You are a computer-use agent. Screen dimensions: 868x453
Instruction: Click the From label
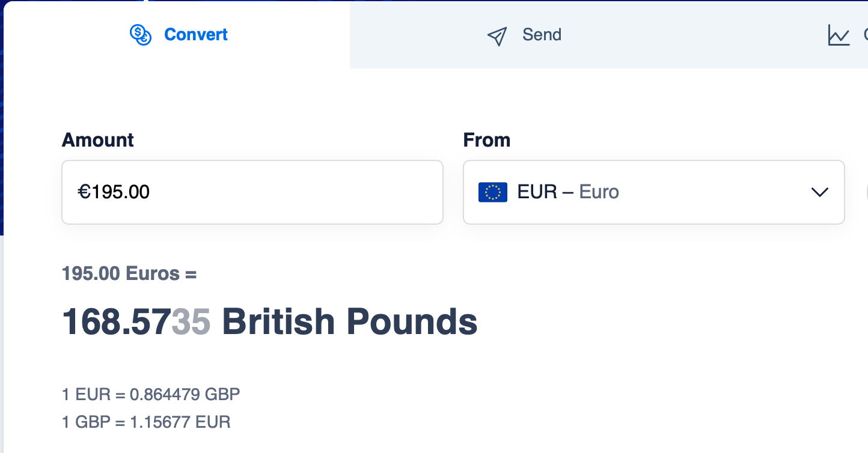(x=487, y=140)
